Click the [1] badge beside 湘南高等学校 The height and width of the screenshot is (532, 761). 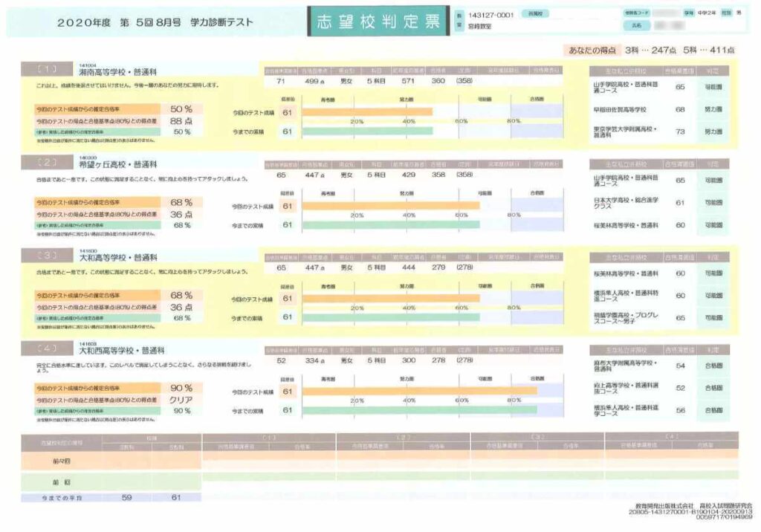[46, 70]
